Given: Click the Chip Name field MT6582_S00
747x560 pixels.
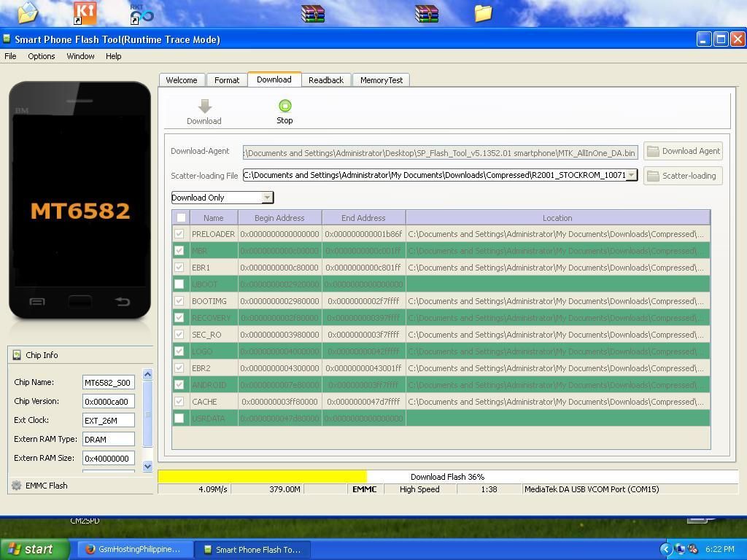Looking at the screenshot, I should [109, 382].
